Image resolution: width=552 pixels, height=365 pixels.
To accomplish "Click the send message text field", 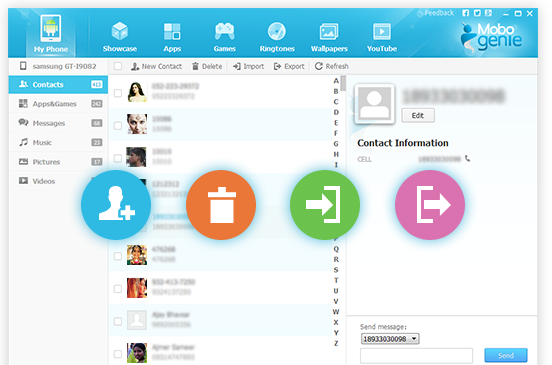I will pyautogui.click(x=416, y=355).
